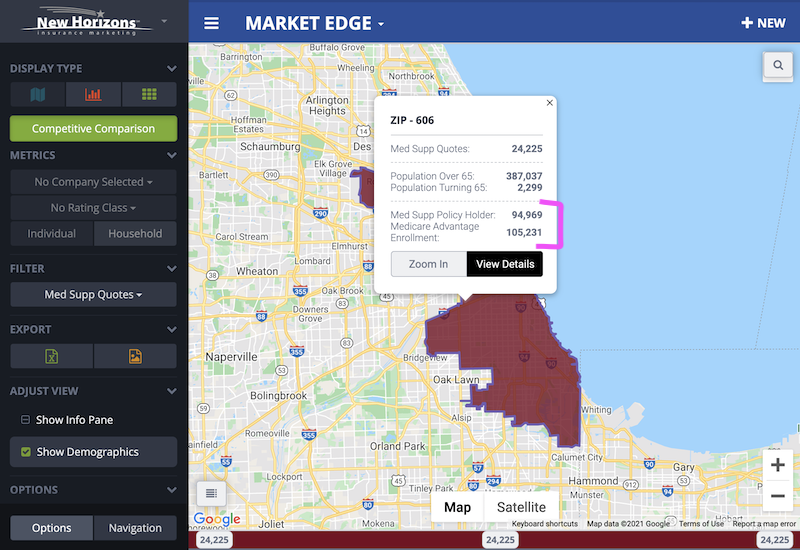Click the middle 24,225 legend marker

[x=501, y=540]
